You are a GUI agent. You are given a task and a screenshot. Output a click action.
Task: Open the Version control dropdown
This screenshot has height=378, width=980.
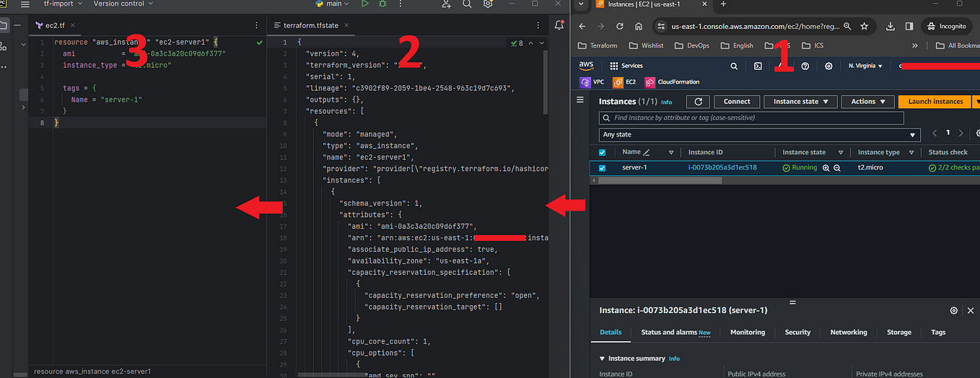pyautogui.click(x=123, y=4)
